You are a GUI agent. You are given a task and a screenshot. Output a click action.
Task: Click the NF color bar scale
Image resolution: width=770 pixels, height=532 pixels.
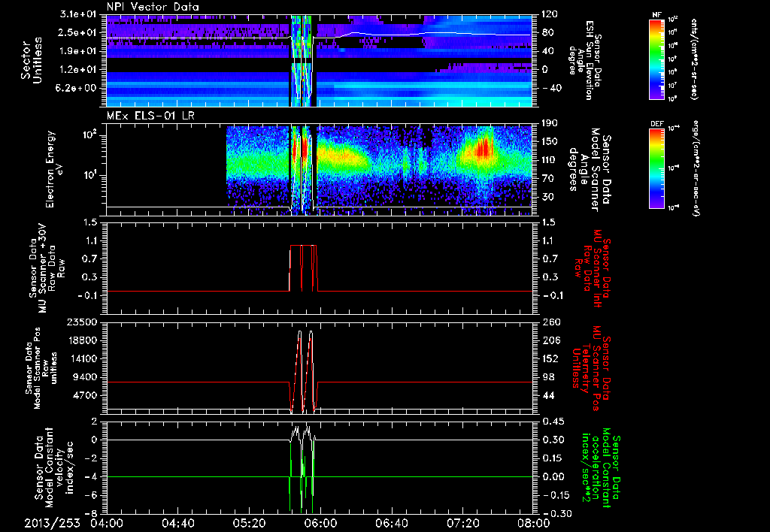657,59
